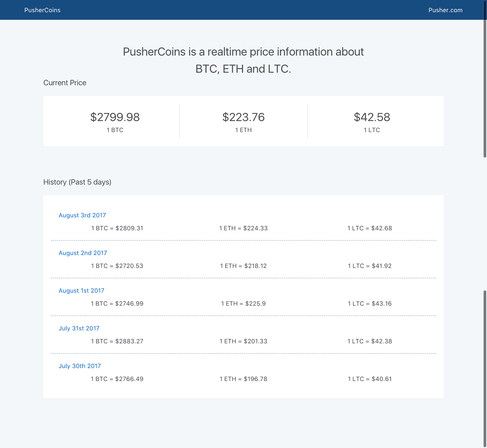Click the Current Price section heading
The image size is (487, 448).
pos(65,83)
